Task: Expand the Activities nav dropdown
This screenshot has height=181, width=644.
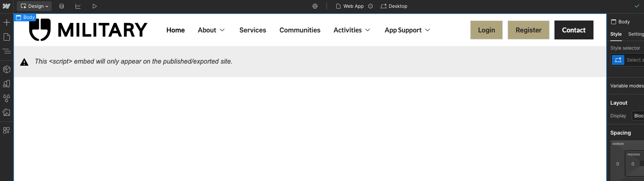Action: pos(352,30)
